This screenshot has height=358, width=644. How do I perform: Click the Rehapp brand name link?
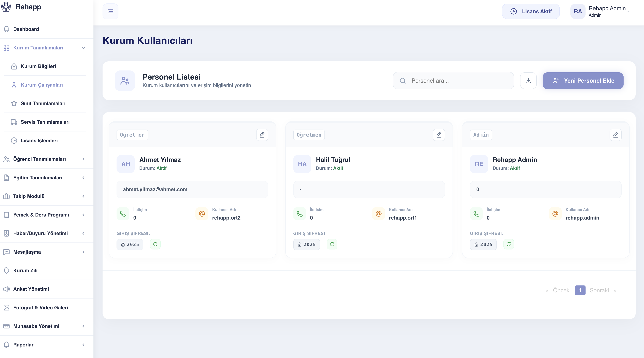tap(28, 7)
